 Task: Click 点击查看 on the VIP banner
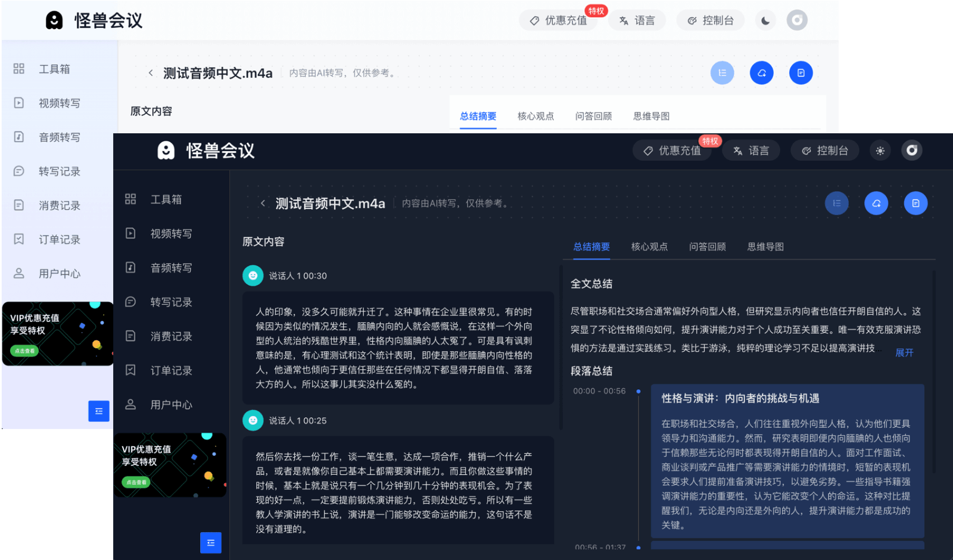coord(136,482)
